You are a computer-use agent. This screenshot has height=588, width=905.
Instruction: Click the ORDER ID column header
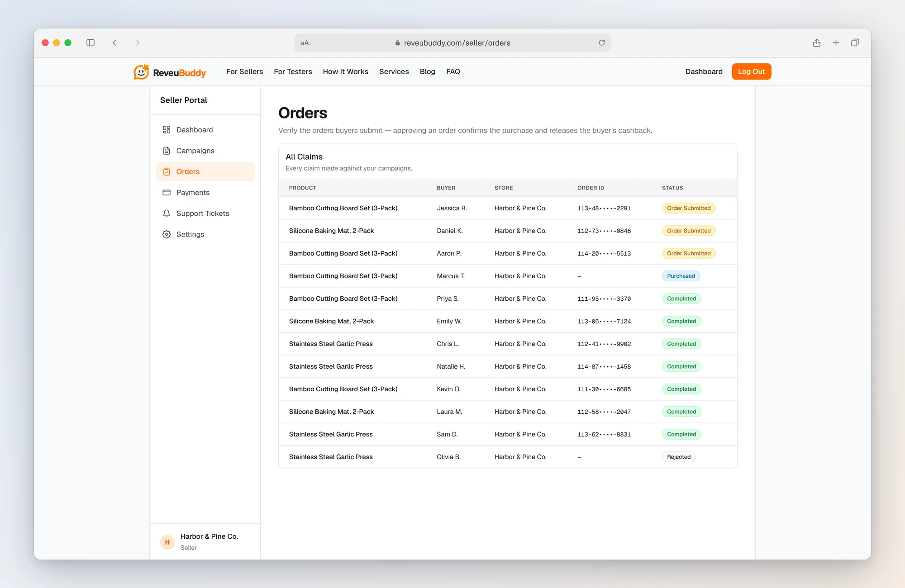click(x=591, y=188)
